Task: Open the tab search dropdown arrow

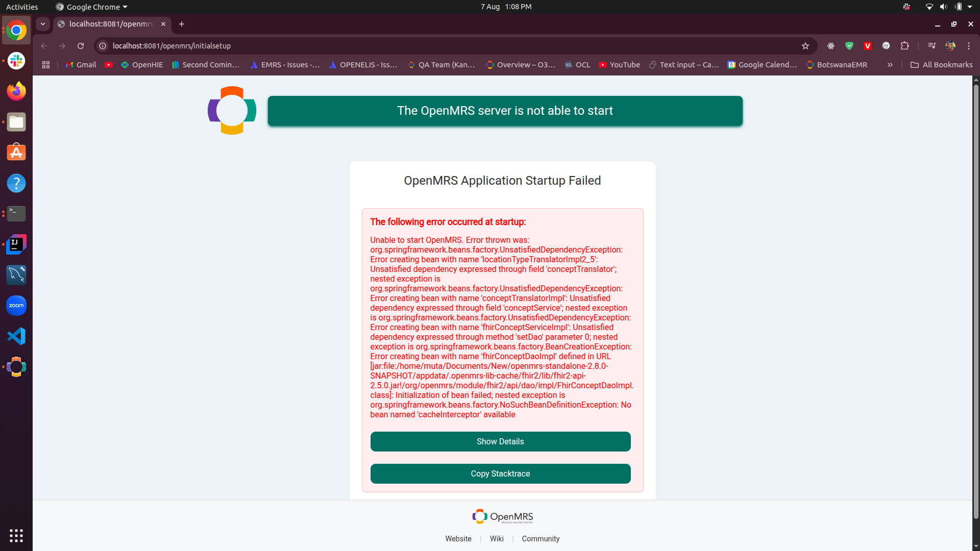Action: point(43,24)
